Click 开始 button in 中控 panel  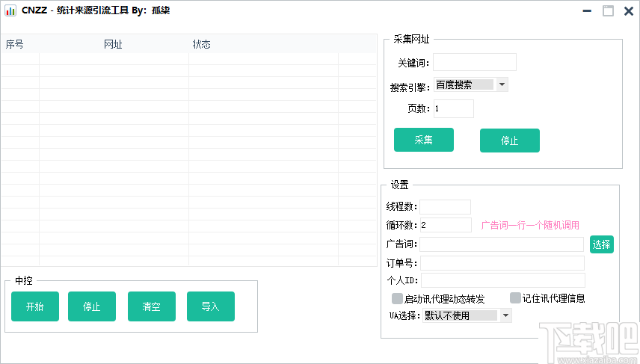click(x=35, y=306)
